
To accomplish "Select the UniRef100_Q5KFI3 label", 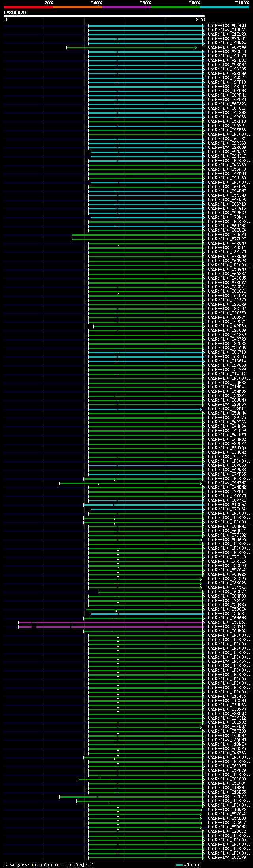I will (227, 121).
